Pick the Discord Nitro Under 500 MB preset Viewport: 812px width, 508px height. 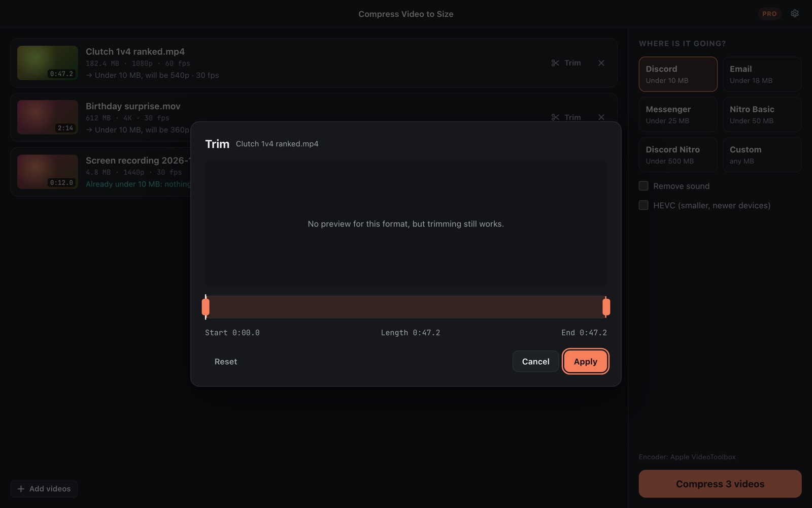tap(678, 155)
